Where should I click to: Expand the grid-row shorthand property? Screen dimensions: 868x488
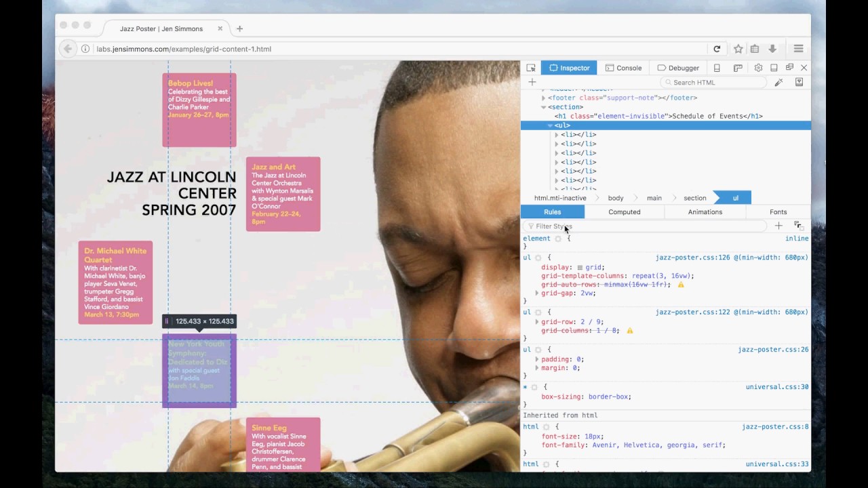(537, 322)
